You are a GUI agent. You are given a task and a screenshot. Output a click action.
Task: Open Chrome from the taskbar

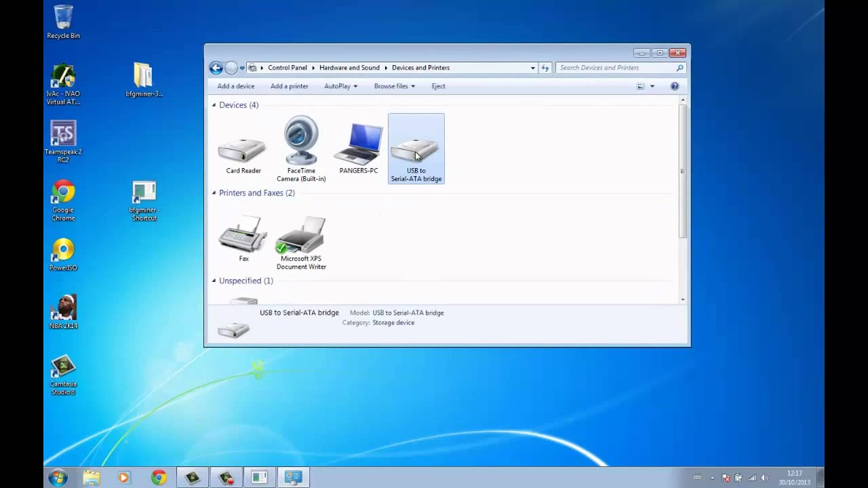tap(159, 478)
